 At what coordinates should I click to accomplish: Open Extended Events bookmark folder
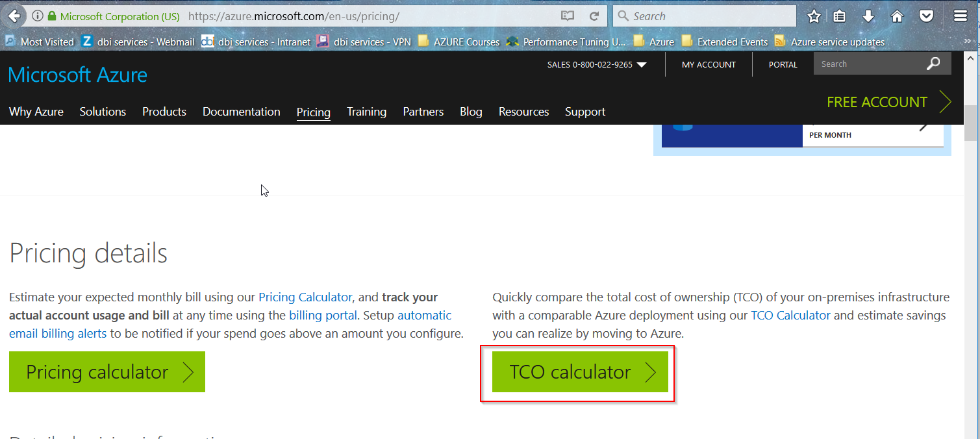pos(725,42)
